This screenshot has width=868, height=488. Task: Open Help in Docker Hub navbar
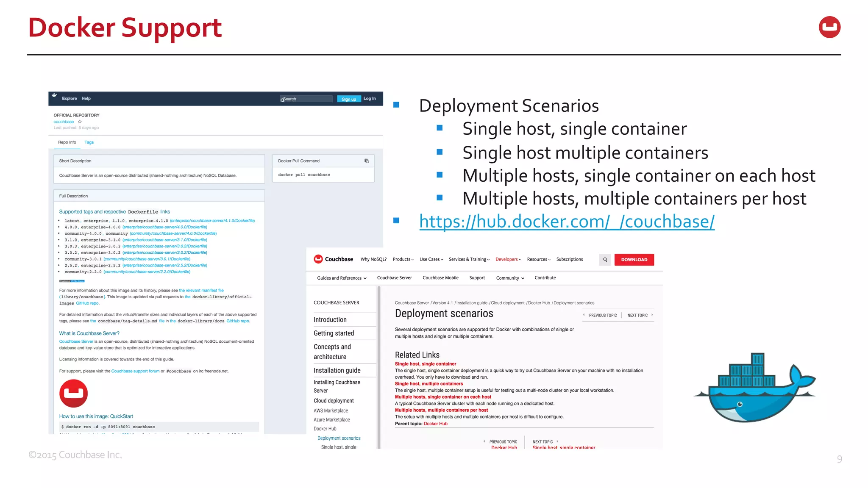click(86, 99)
